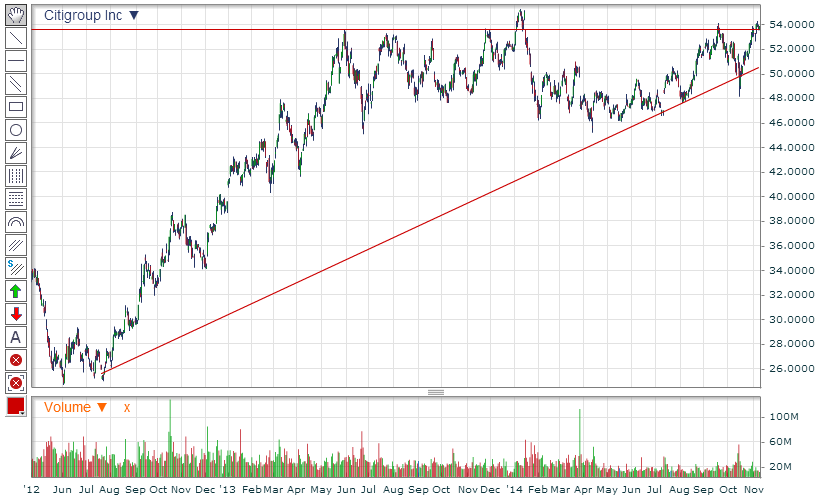Select the hand pan tool
The image size is (827, 501).
tap(16, 15)
